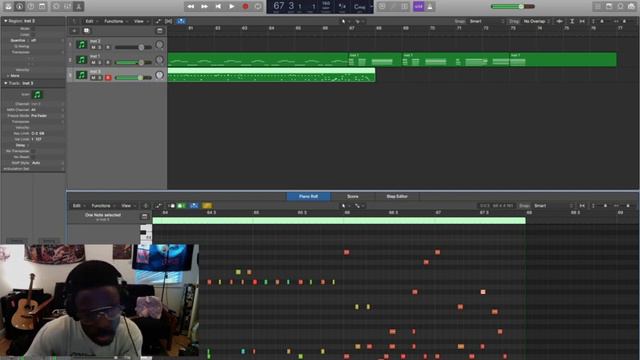Toggle the Metronome click
This screenshot has height=360, width=640.
pos(430,6)
